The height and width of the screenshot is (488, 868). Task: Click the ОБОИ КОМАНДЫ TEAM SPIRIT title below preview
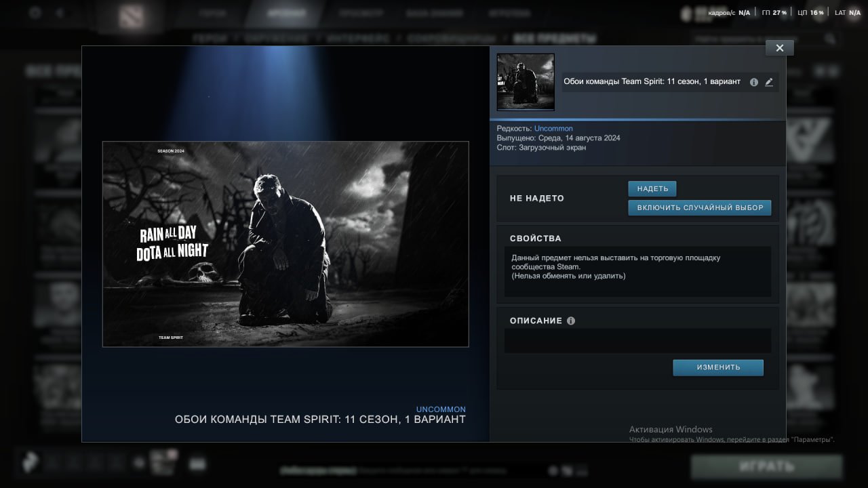tap(320, 420)
